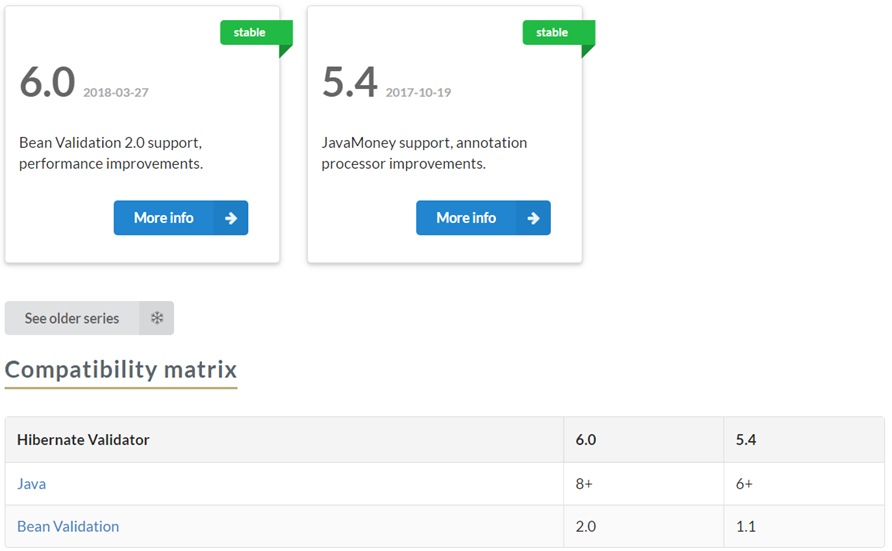Click the snowflake icon beside See older series
Viewport: 892px width, 551px height.
157,318
